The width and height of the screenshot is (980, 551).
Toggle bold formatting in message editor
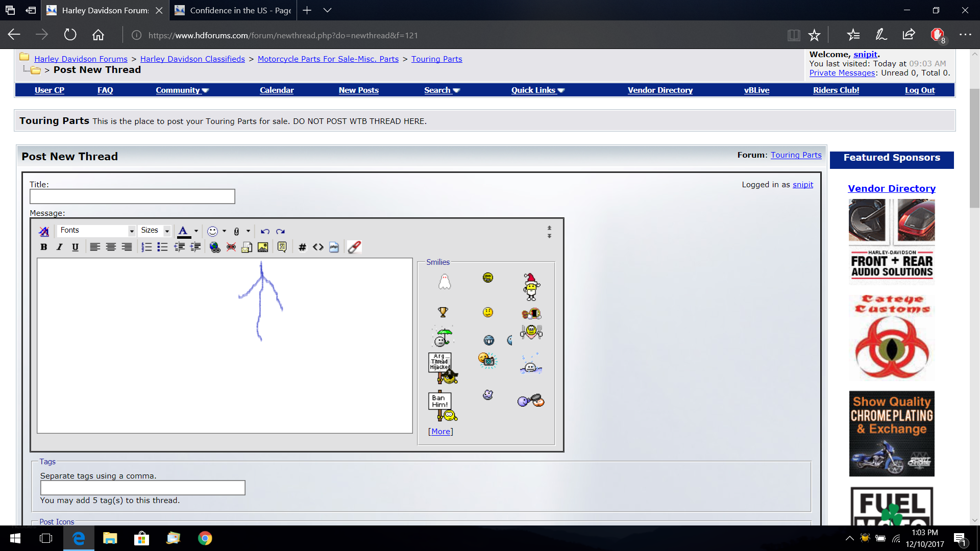click(44, 247)
